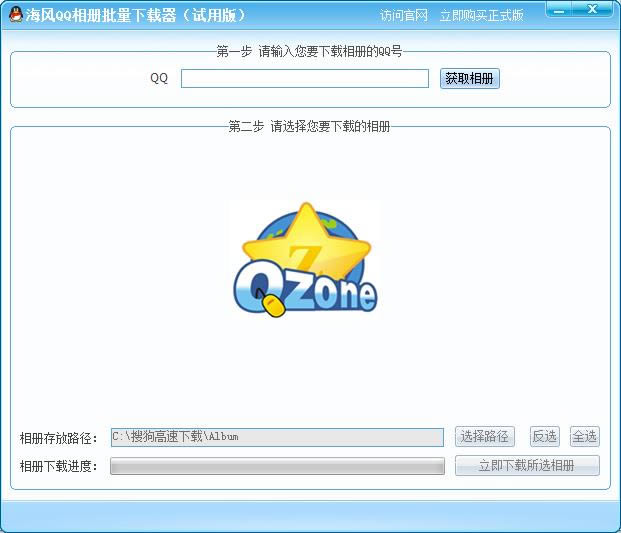Click the 第一步 instruction heading

coord(309,51)
